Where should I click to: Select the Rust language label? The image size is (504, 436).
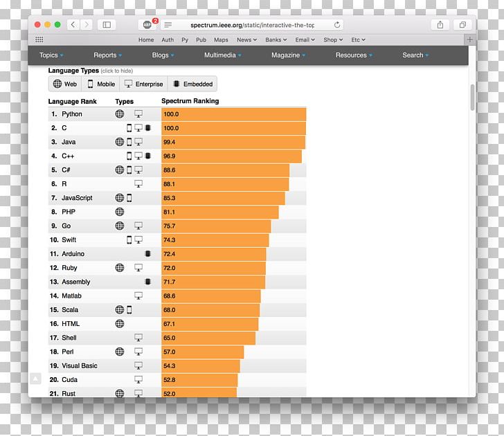[x=69, y=394]
